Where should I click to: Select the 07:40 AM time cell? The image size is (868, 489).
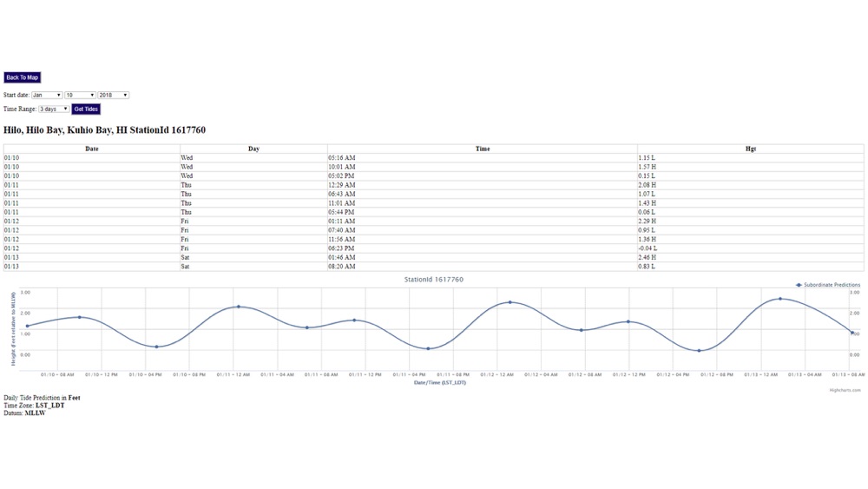[482, 230]
